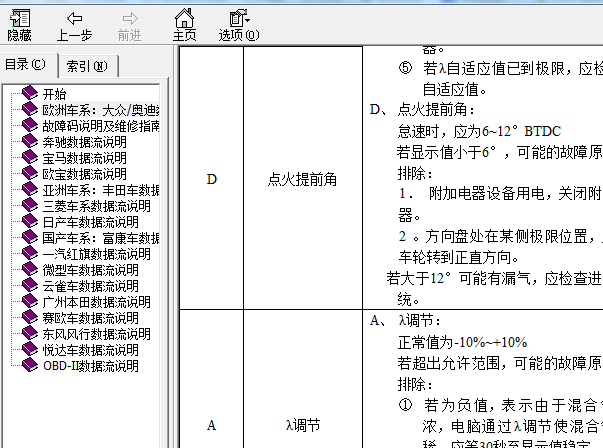Image resolution: width=603 pixels, height=448 pixels.
Task: Click the book icon beside 欧洲车系
Action: coord(30,110)
